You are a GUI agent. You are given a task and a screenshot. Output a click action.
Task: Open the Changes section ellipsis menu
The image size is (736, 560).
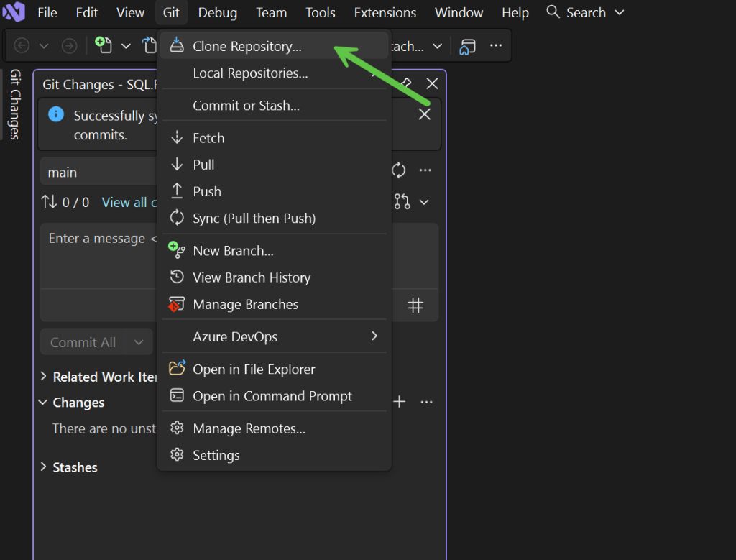426,403
